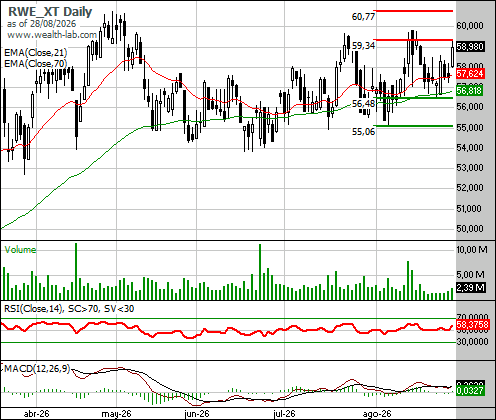Click the 58,3758 RSI value tag
The width and height of the screenshot is (496, 420).
(473, 324)
